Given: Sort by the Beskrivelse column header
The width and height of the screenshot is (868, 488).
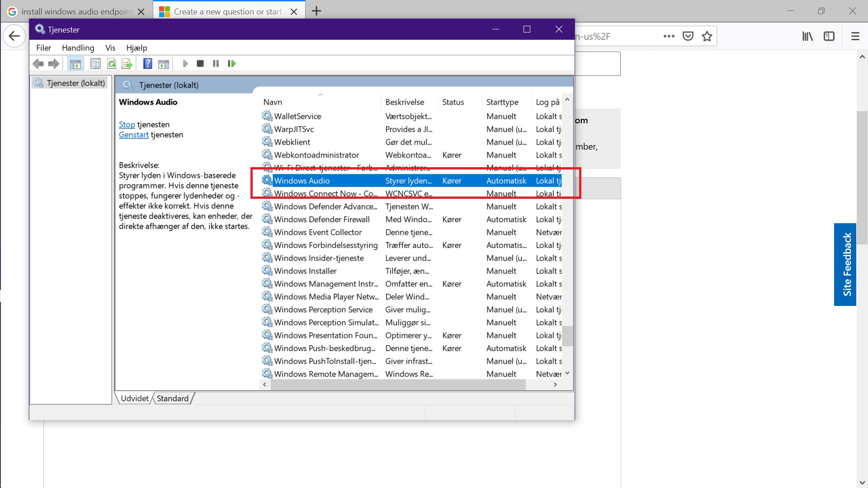Looking at the screenshot, I should point(410,102).
